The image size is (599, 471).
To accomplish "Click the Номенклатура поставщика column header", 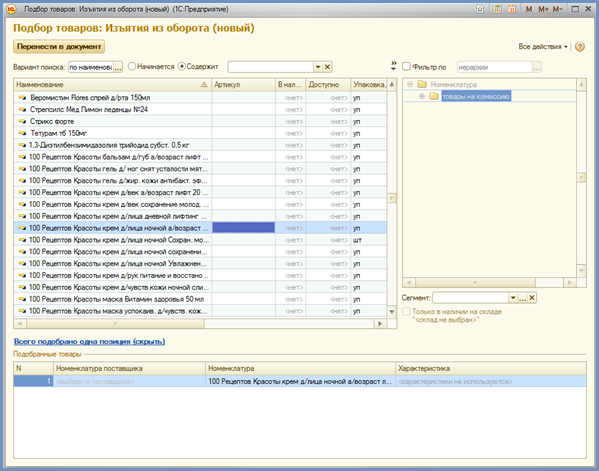I will (129, 368).
